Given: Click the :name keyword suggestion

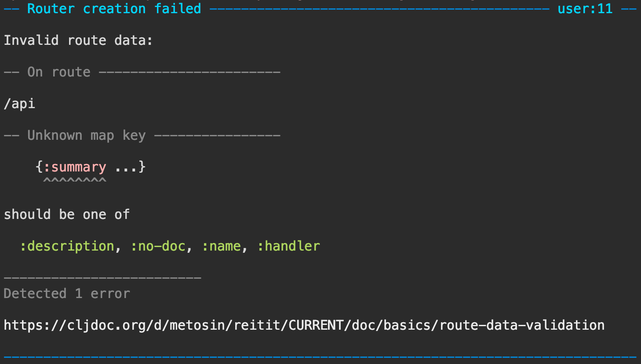Looking at the screenshot, I should tap(221, 246).
